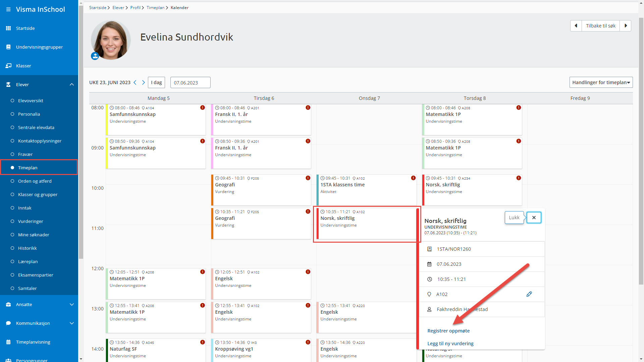Open Handlinger for timeplan dropdown
The height and width of the screenshot is (362, 644).
coord(601,82)
